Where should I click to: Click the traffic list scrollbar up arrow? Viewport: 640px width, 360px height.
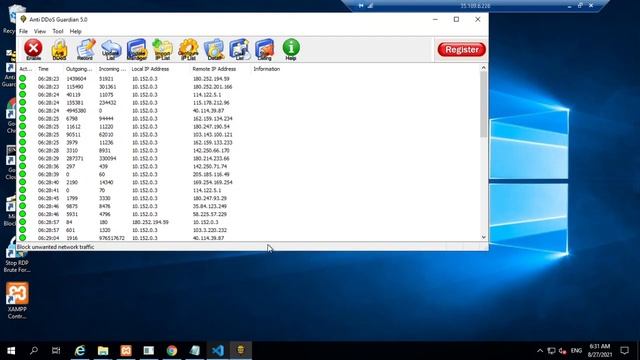click(484, 68)
